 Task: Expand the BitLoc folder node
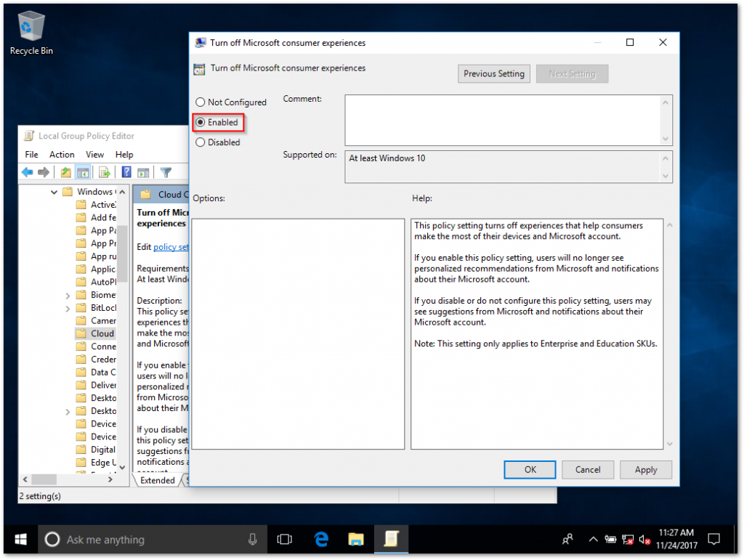pos(68,309)
